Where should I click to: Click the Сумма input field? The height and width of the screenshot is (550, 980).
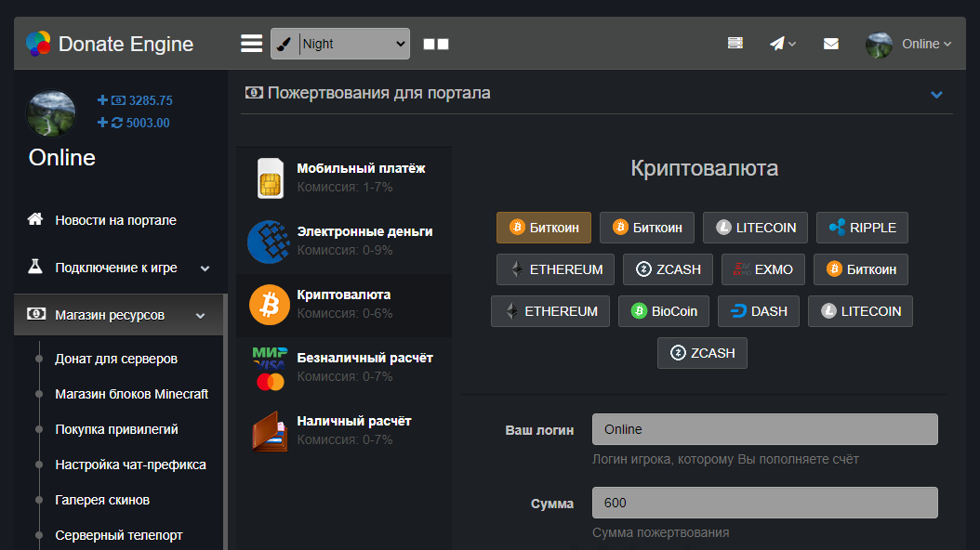[x=764, y=503]
